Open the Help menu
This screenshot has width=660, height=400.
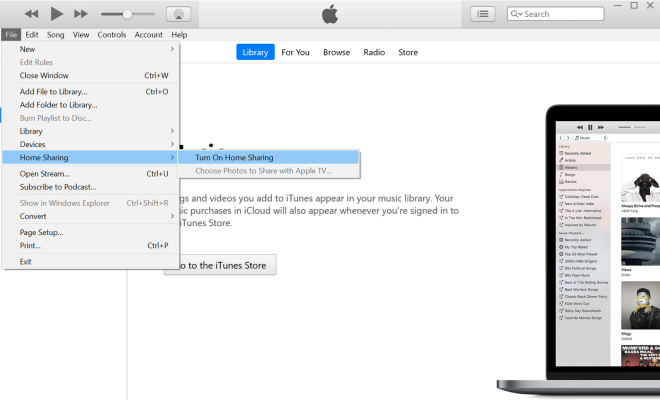pos(179,35)
